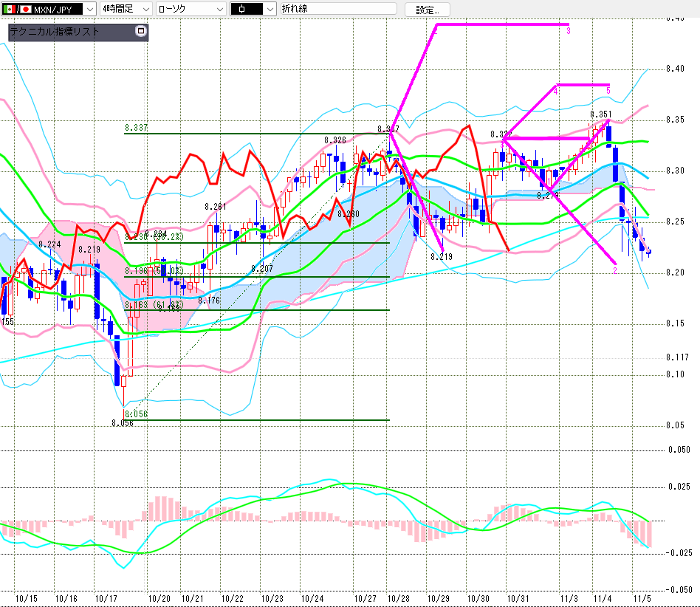The height and width of the screenshot is (607, 700).
Task: Open the ローソク chart type dropdown
Action: (219, 9)
